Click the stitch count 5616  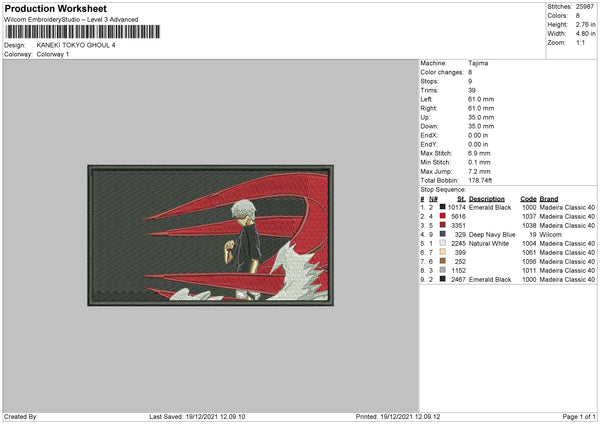(x=458, y=217)
